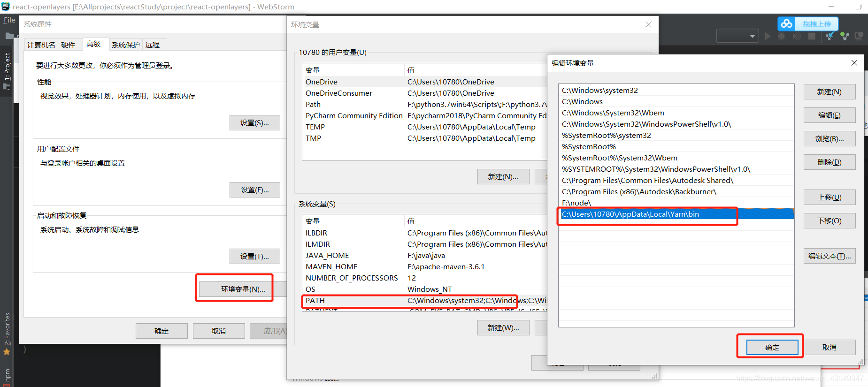Viewport: 868px width, 387px height.
Task: Click the 编辑文本(T)... button
Action: click(830, 256)
